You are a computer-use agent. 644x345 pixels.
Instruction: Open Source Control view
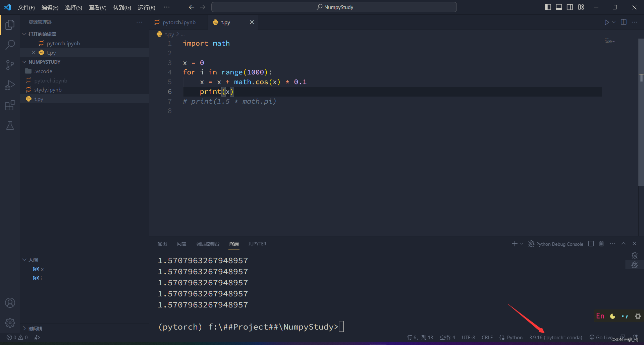(x=10, y=65)
